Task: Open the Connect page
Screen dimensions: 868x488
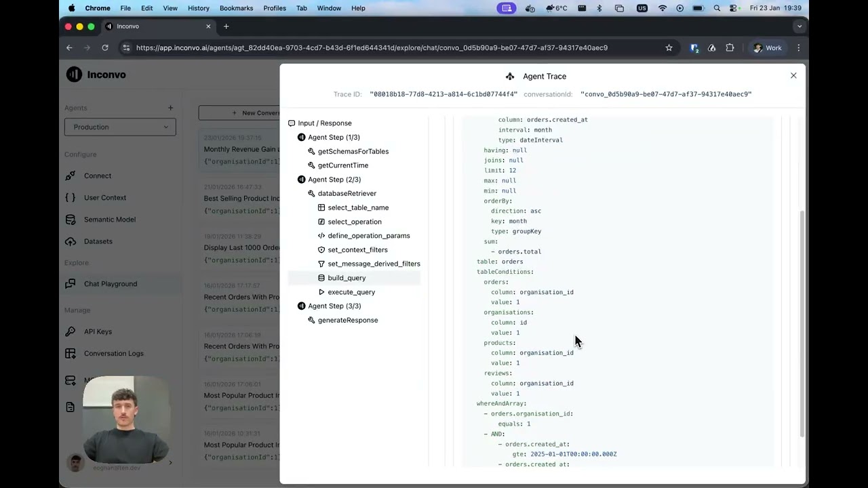Action: tap(98, 176)
